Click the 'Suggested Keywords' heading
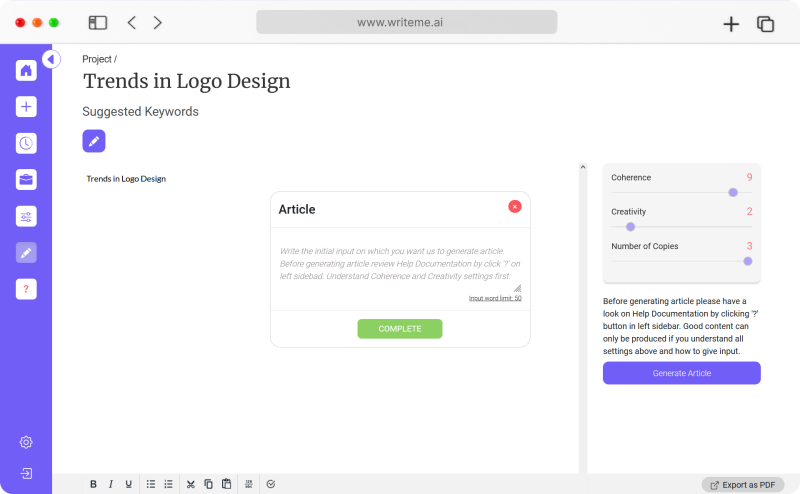The height and width of the screenshot is (494, 800). click(x=140, y=112)
